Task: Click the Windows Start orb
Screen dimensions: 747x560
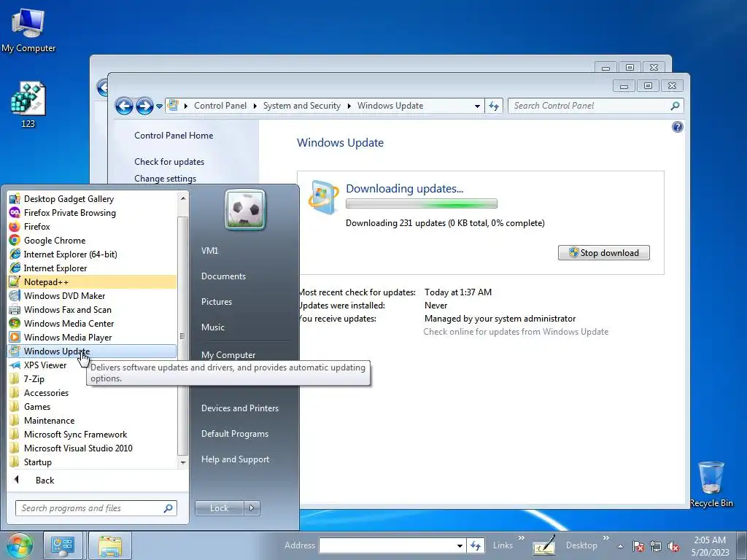Action: click(x=19, y=545)
